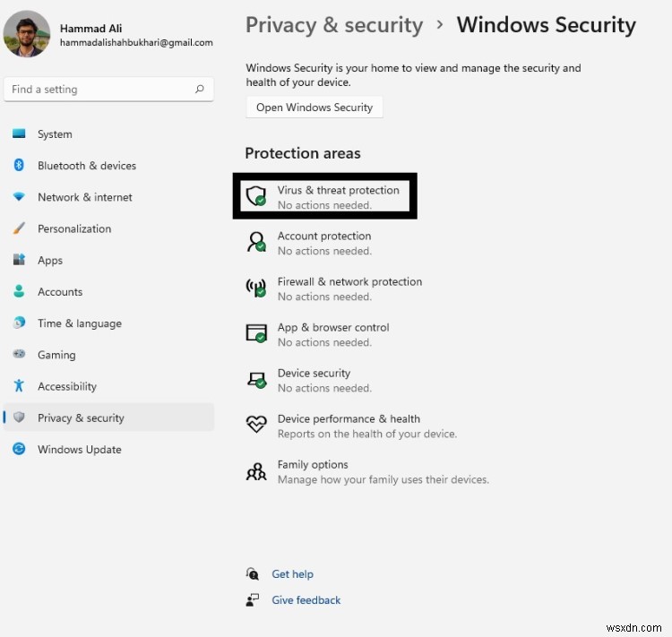The image size is (672, 637).
Task: Open Bluetooth & devices settings
Action: [x=108, y=166]
